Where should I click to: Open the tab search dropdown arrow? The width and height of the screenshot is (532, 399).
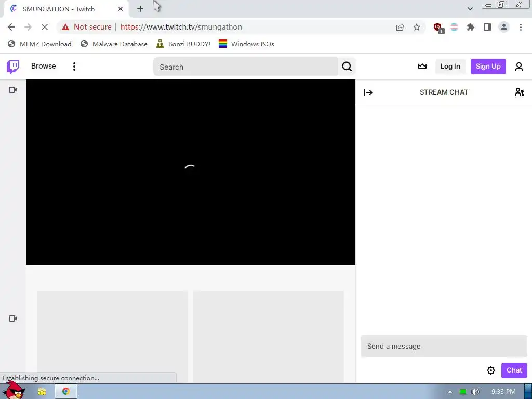[470, 9]
